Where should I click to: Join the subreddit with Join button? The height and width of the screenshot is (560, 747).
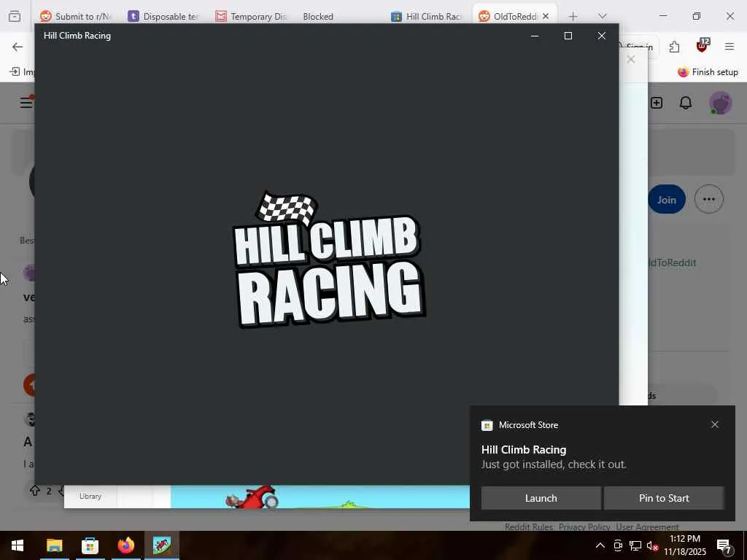[x=667, y=200]
